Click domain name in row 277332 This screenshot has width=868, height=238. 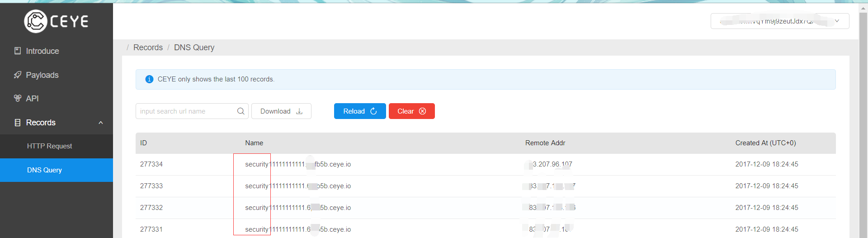298,208
